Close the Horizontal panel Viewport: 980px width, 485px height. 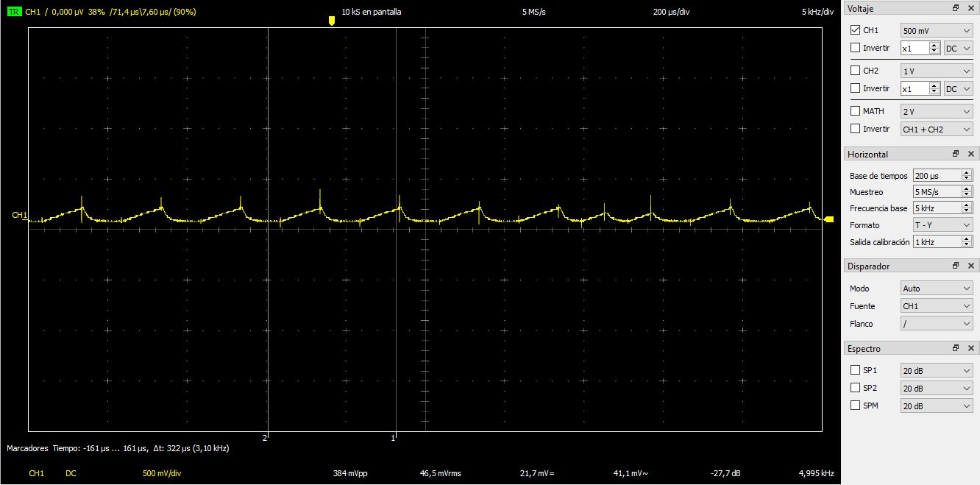click(x=970, y=154)
